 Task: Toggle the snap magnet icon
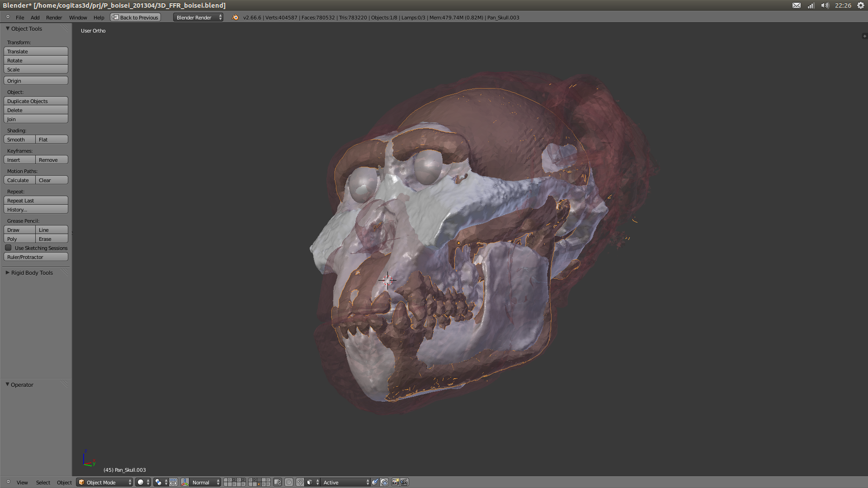click(300, 483)
